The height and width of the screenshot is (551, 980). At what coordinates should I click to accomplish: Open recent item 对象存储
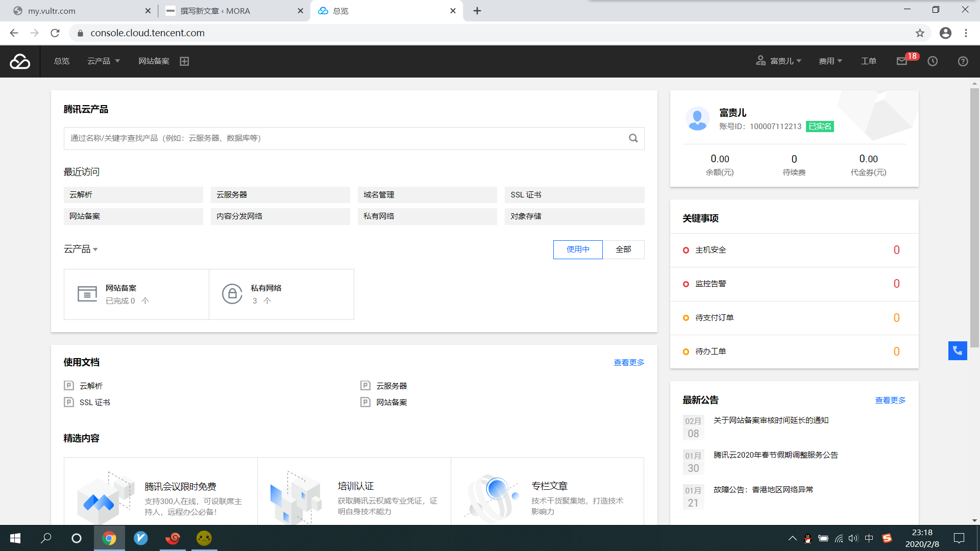[x=575, y=216]
